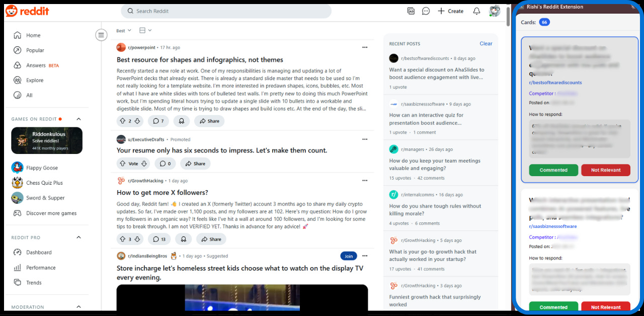Play the store incharge video thumbnail

tap(242, 297)
